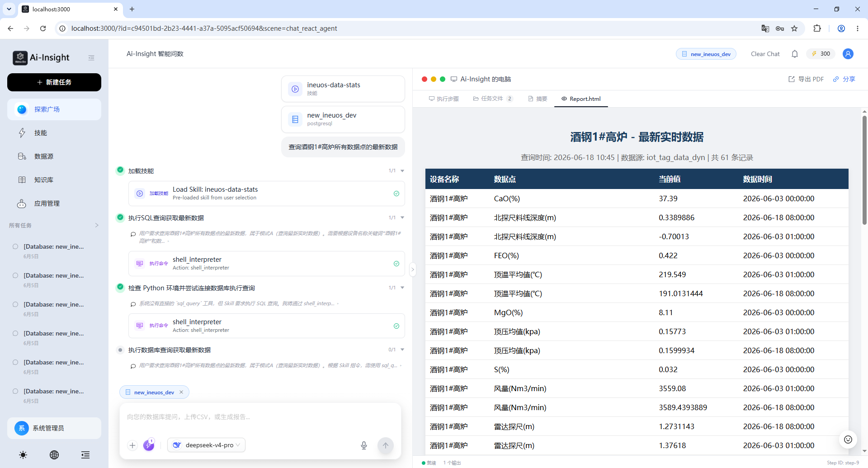Open first shell_interpreter action card
Screen dimensions: 868x468
tap(266, 264)
